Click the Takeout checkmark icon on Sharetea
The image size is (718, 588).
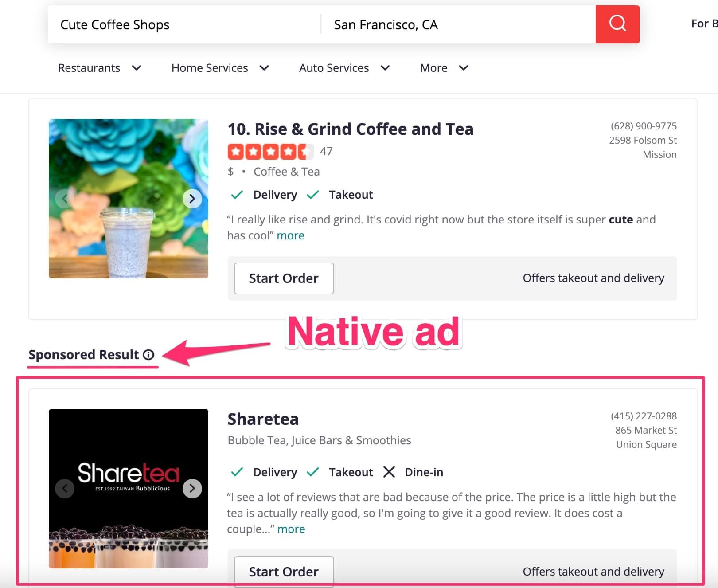[x=313, y=472]
